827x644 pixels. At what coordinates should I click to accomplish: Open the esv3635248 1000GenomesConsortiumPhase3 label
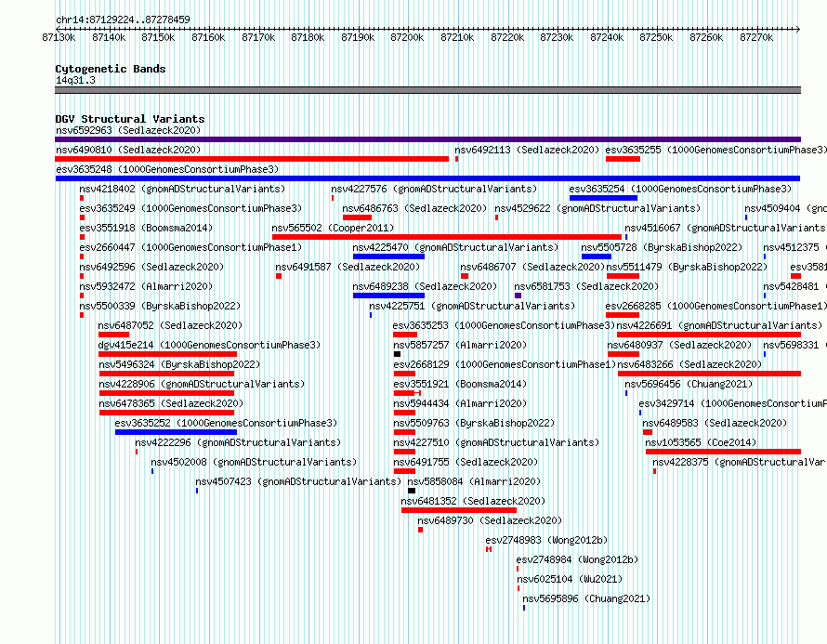coord(167,169)
